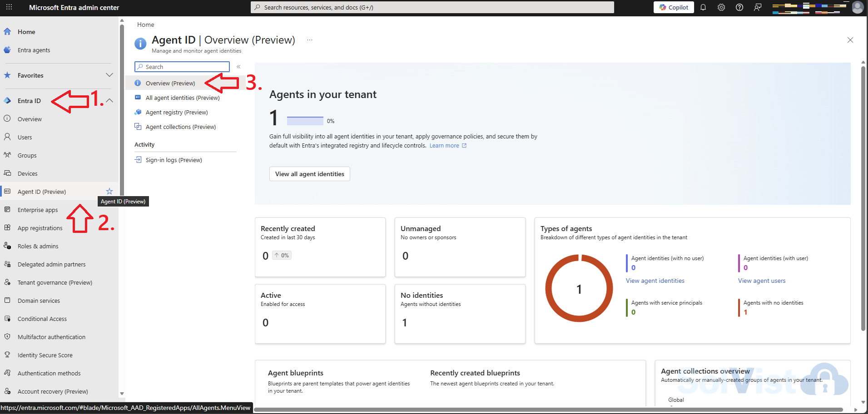This screenshot has width=868, height=414.
Task: Open the settings gear icon
Action: pyautogui.click(x=721, y=7)
